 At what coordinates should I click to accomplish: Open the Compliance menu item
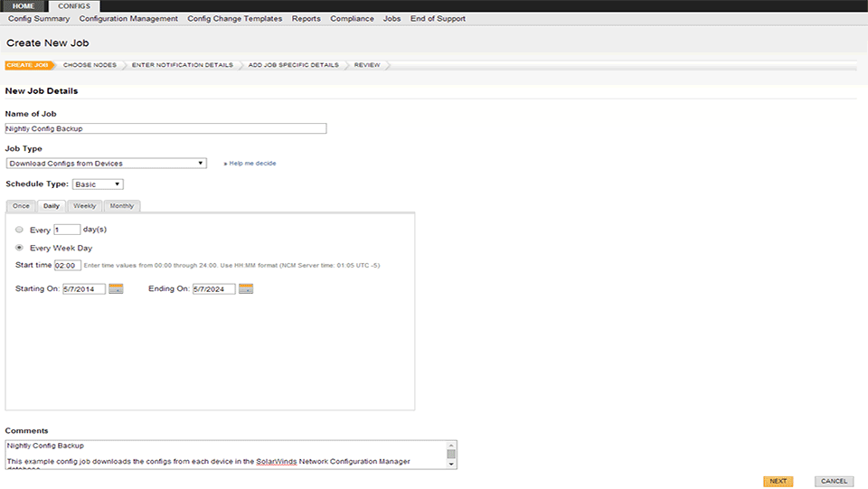[352, 19]
